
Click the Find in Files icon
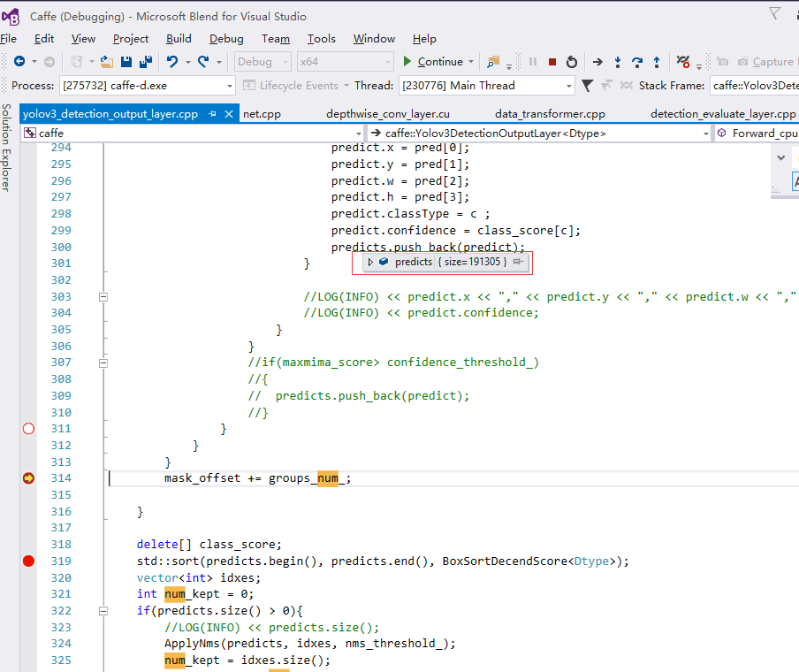(x=493, y=62)
